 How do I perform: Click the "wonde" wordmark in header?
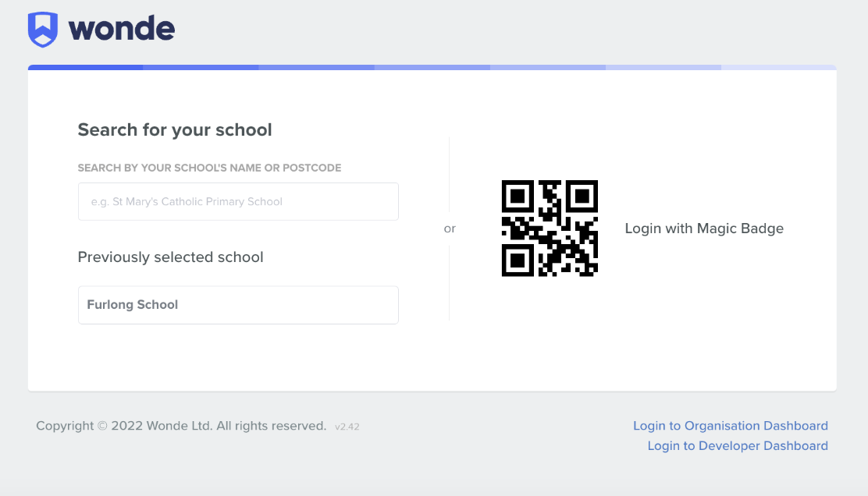pos(122,30)
